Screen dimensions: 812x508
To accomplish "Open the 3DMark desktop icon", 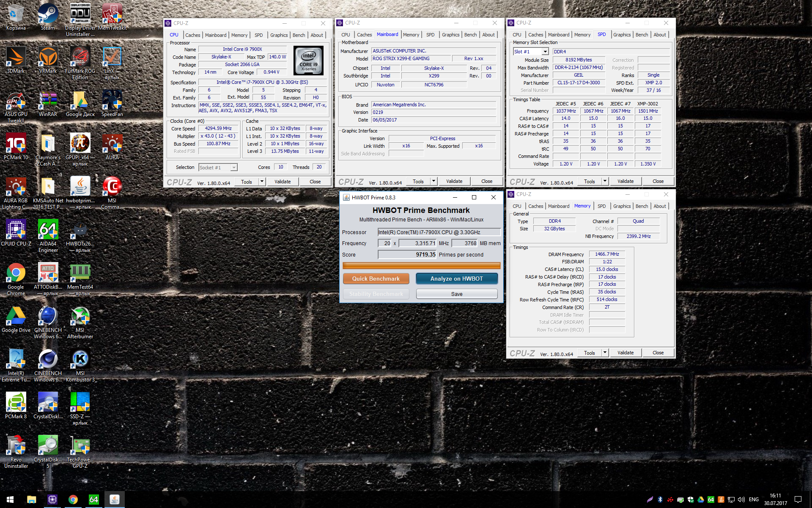I will [x=16, y=60].
